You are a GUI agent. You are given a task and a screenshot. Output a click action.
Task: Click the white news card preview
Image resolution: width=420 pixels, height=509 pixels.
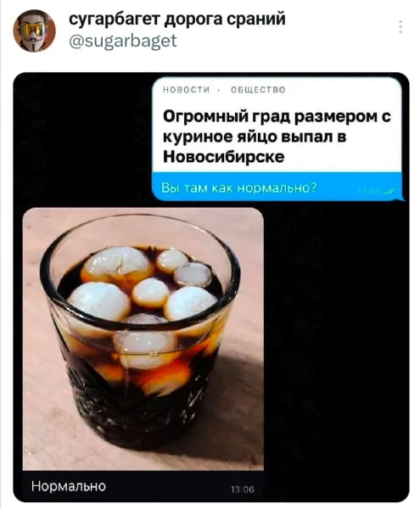[277, 125]
